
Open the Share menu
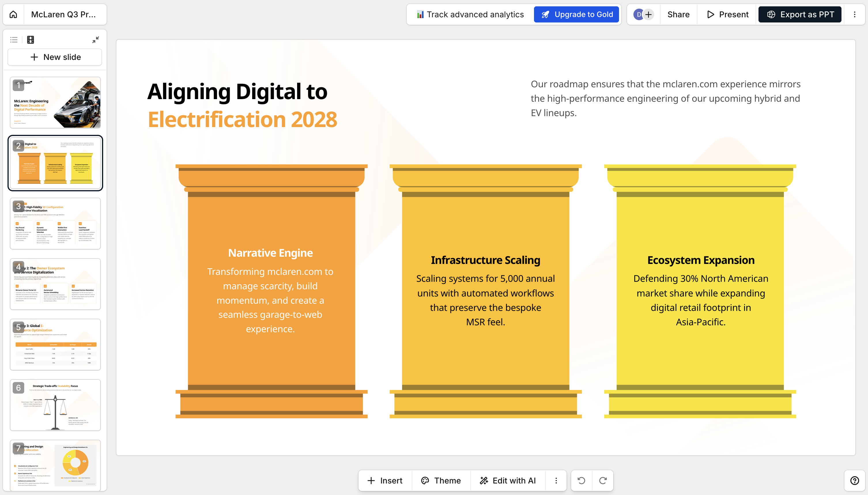tap(678, 14)
